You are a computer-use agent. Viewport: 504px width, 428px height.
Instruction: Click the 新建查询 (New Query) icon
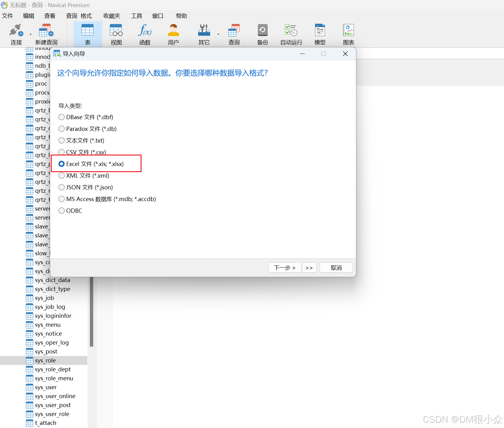pos(46,34)
